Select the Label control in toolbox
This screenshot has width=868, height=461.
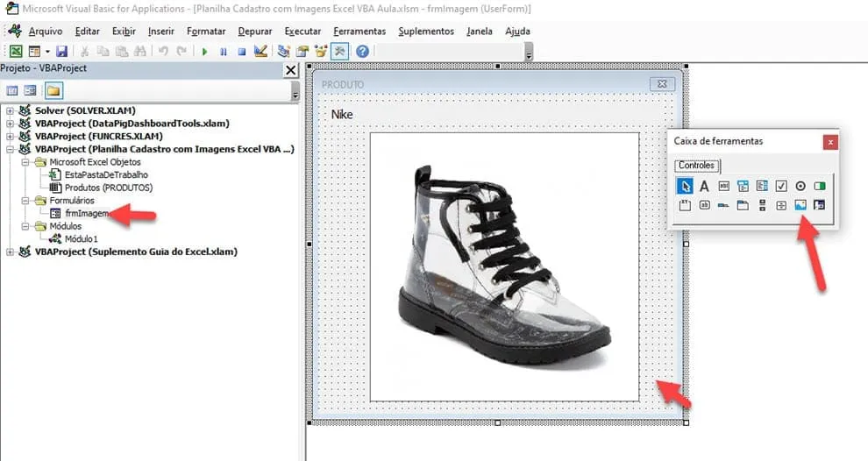pos(704,186)
